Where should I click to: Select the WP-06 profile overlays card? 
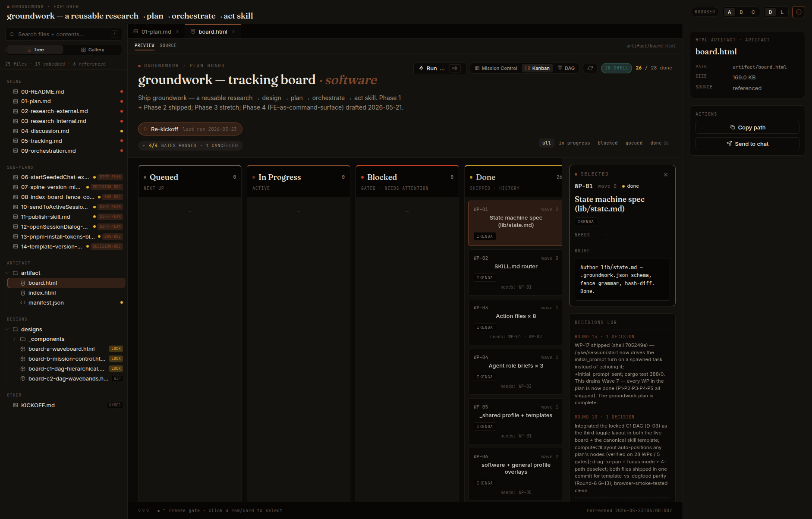[x=515, y=474]
